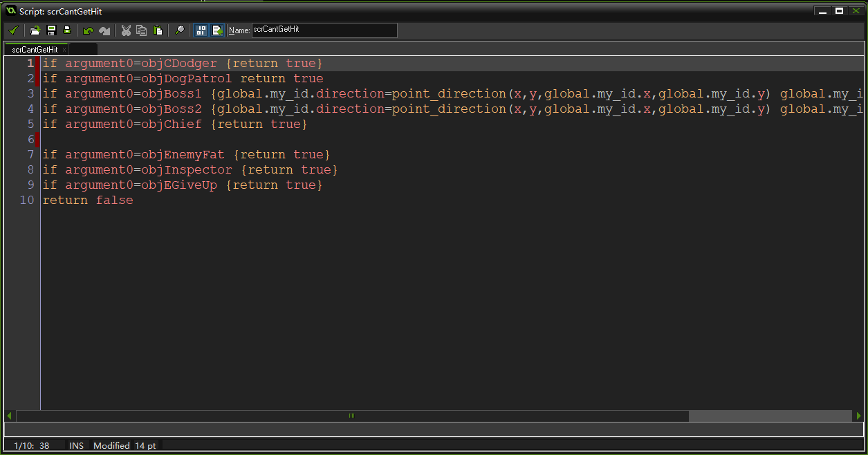The height and width of the screenshot is (455, 868).
Task: Click 'return false' on line 10
Action: (x=88, y=201)
